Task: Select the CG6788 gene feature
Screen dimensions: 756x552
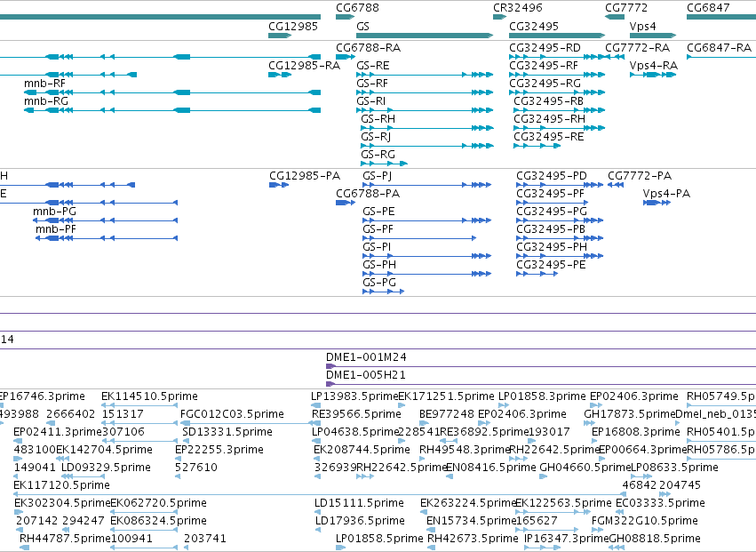Action: (x=346, y=18)
